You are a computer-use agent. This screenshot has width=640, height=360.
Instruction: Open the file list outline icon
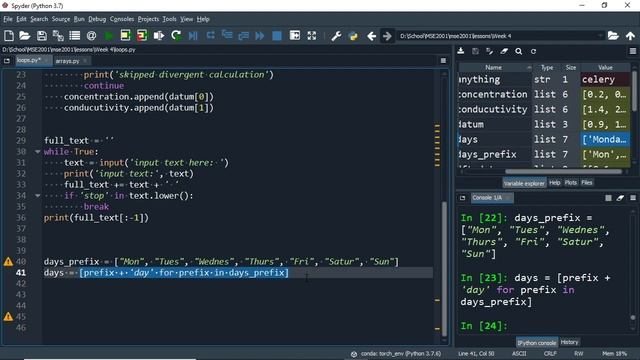[x=75, y=36]
